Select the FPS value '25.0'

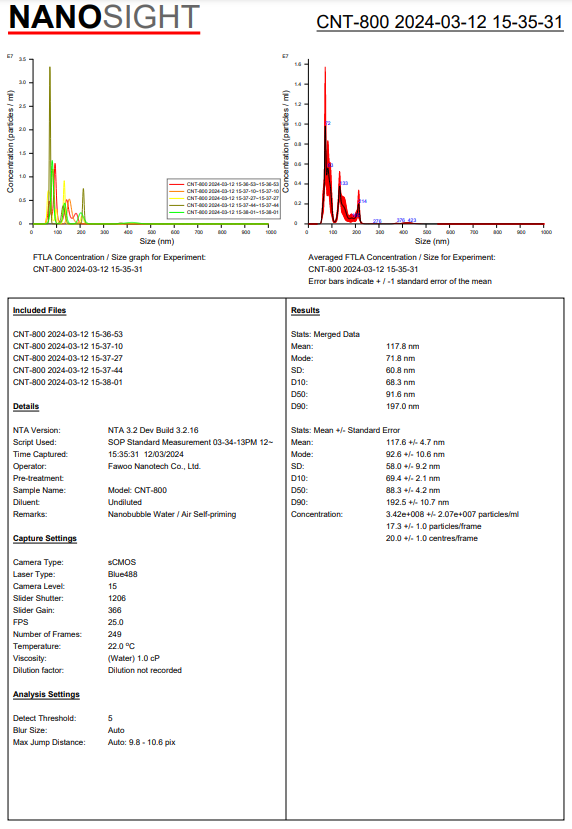[x=116, y=622]
